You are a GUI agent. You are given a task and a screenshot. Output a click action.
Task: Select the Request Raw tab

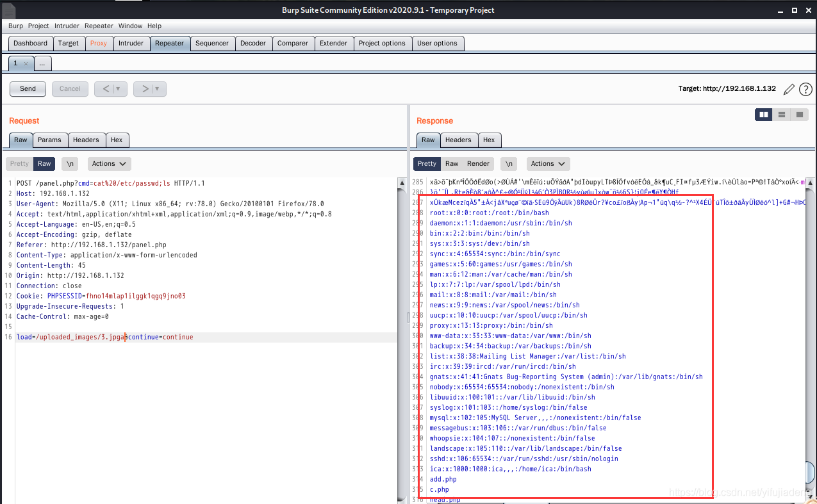(x=21, y=140)
